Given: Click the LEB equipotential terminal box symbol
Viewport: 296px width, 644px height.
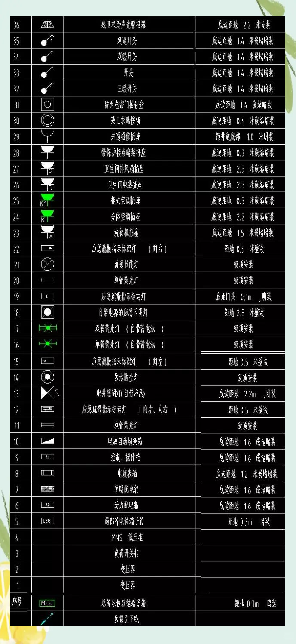Looking at the screenshot, I should [47, 521].
